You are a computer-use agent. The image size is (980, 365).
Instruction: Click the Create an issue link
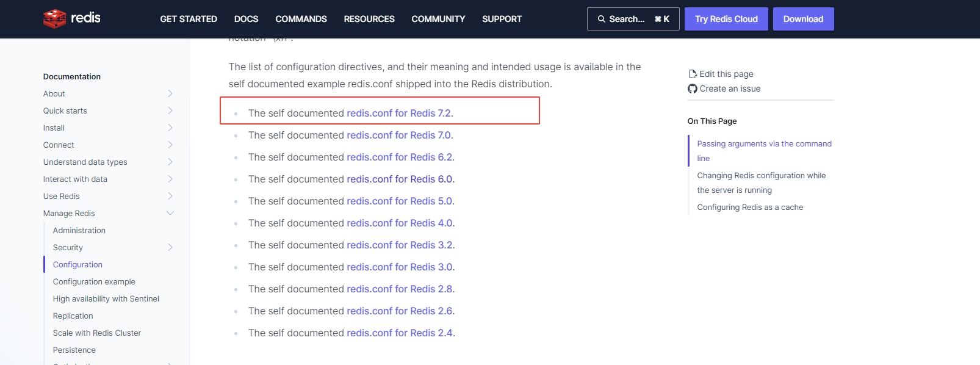(x=730, y=89)
